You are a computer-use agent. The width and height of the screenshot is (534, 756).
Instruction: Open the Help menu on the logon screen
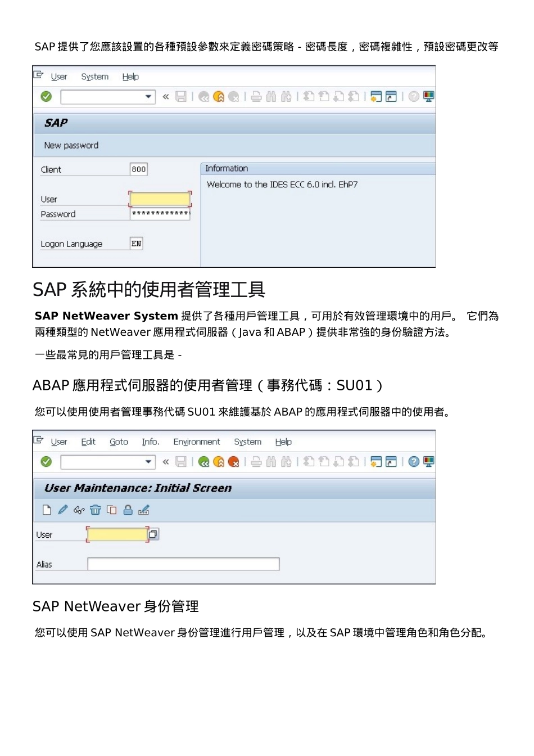click(x=130, y=76)
